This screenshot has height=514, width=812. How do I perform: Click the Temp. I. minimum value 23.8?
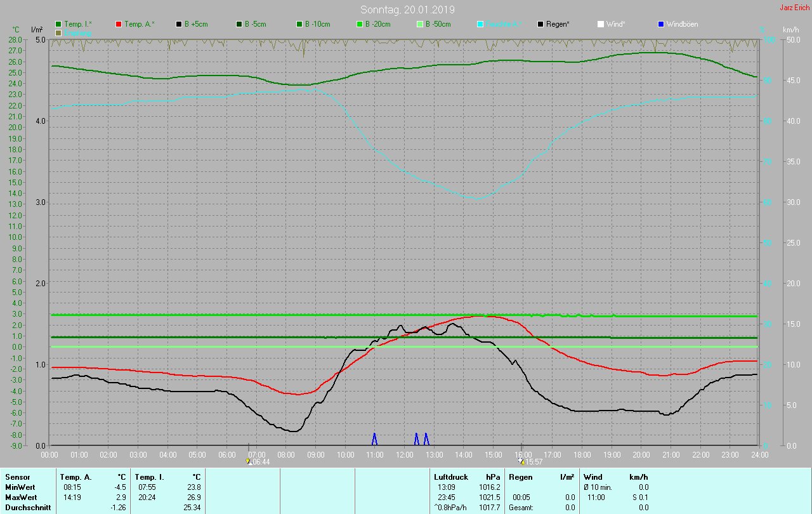click(194, 487)
